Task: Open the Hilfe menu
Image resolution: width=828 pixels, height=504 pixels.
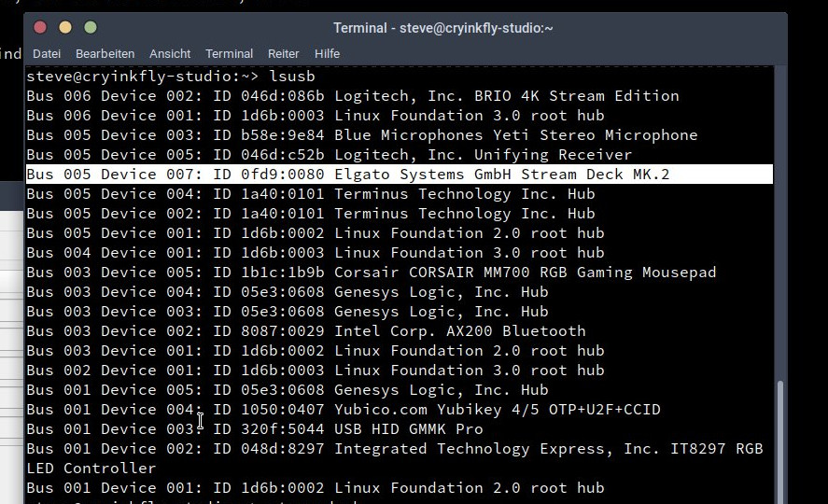Action: (x=327, y=54)
